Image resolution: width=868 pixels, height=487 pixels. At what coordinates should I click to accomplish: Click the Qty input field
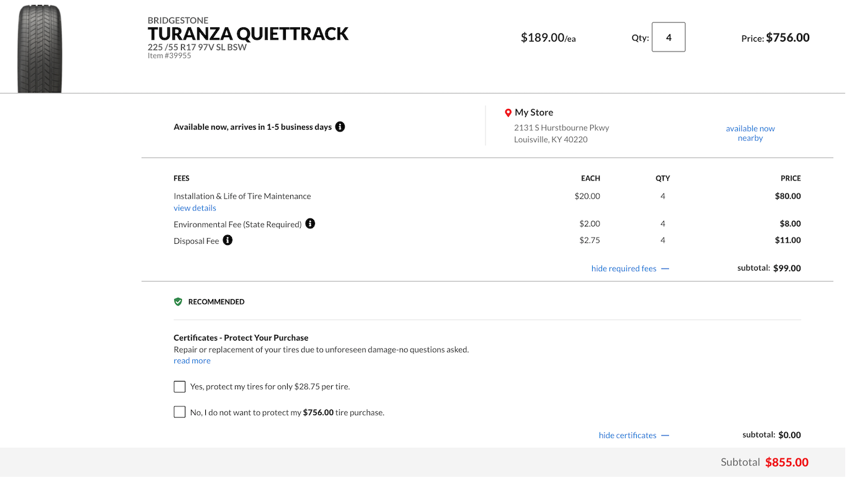(668, 37)
